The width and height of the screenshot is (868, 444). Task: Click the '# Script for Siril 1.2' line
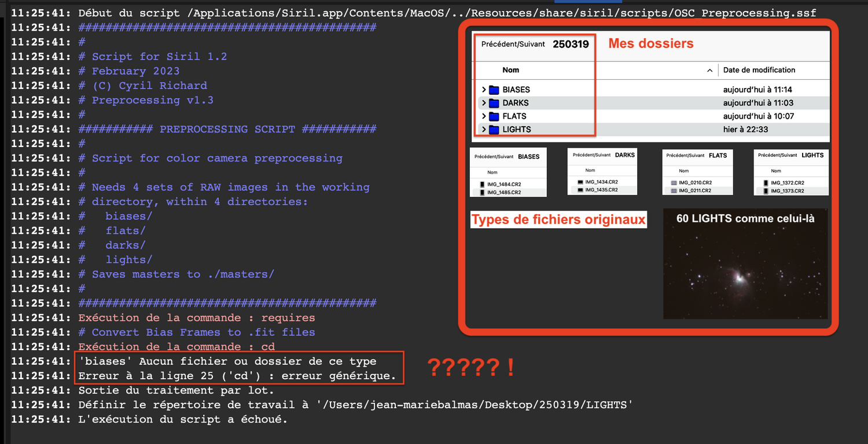pyautogui.click(x=153, y=56)
